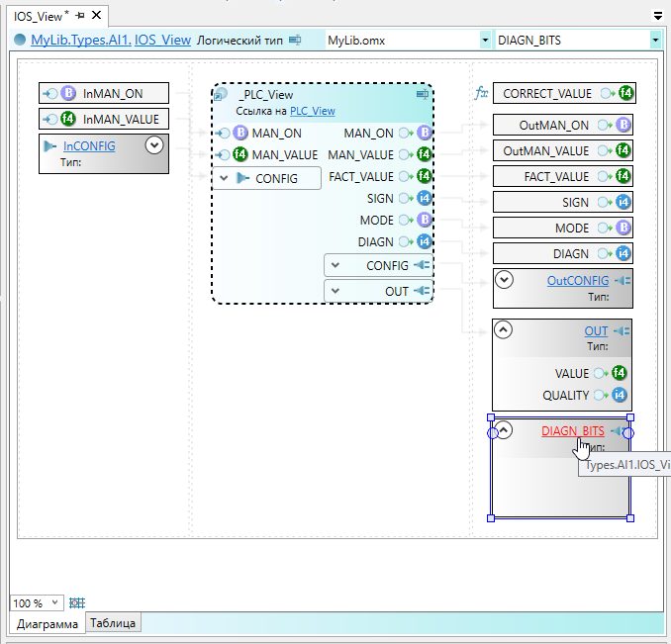Click the i4 icon on QUALITY output

[621, 395]
